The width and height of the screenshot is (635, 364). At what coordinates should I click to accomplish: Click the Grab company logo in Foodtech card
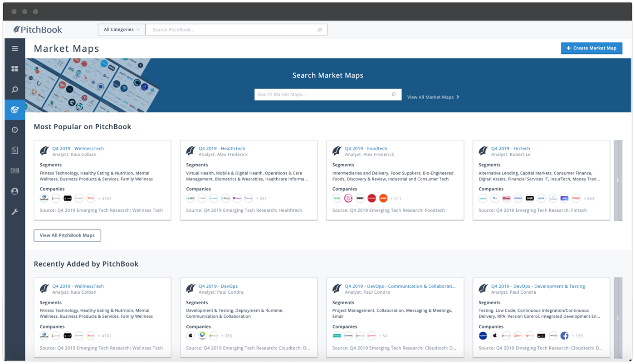coord(337,198)
